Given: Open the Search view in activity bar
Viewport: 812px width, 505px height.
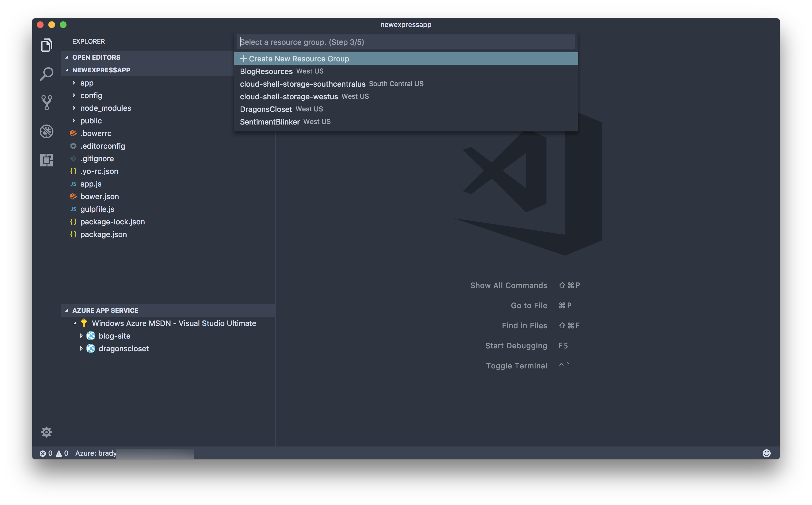Looking at the screenshot, I should pyautogui.click(x=47, y=74).
